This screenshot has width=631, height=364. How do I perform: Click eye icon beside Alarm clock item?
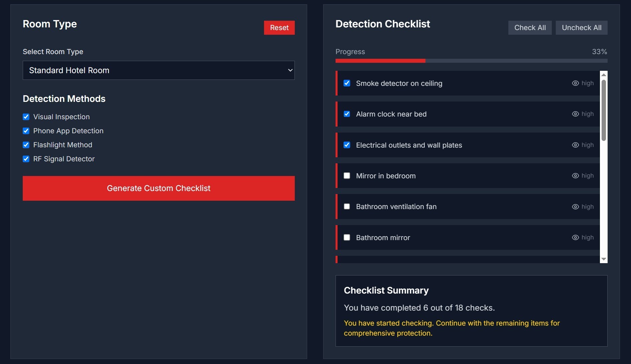click(575, 114)
